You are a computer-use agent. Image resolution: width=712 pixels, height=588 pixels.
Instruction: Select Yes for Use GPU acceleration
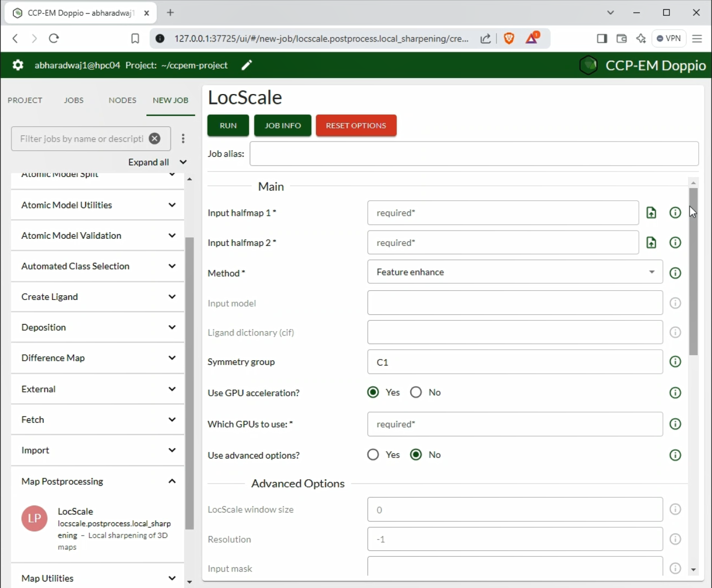(x=373, y=392)
